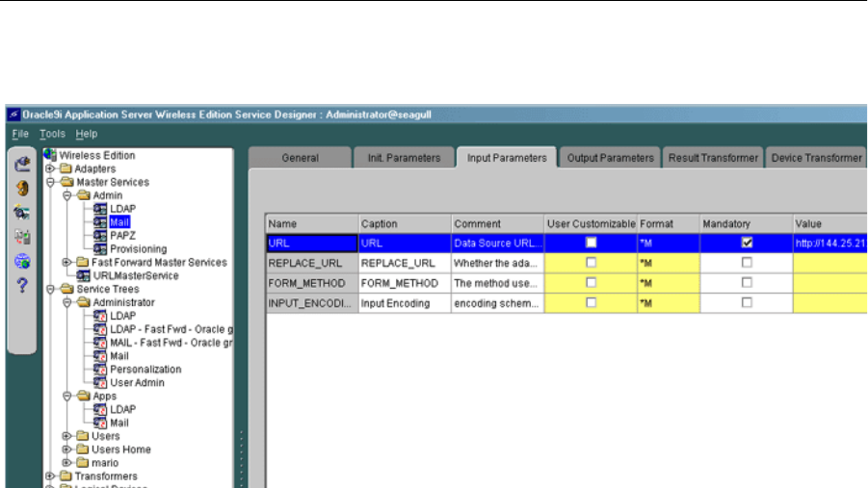Click the device icon in the left toolbar
The width and height of the screenshot is (868, 488).
(22, 237)
